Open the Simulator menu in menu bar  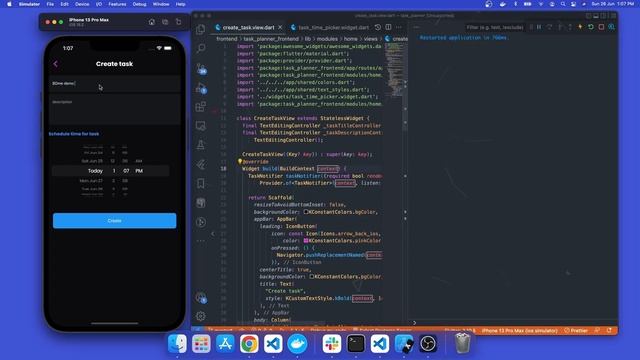click(x=29, y=4)
